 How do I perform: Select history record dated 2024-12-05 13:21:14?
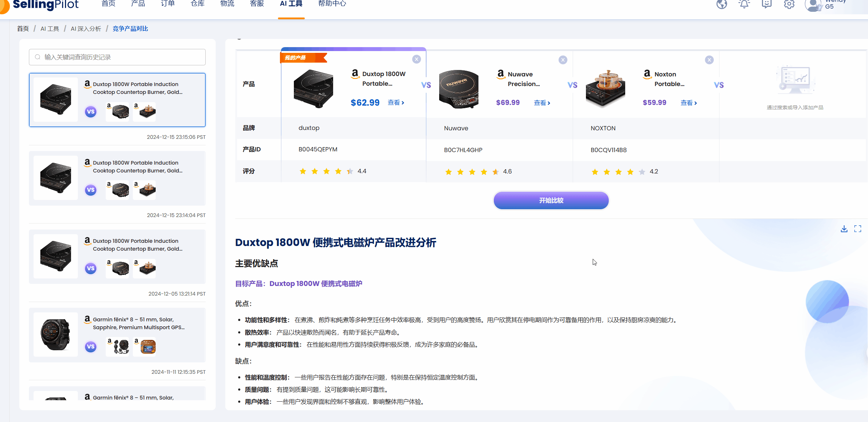point(117,257)
